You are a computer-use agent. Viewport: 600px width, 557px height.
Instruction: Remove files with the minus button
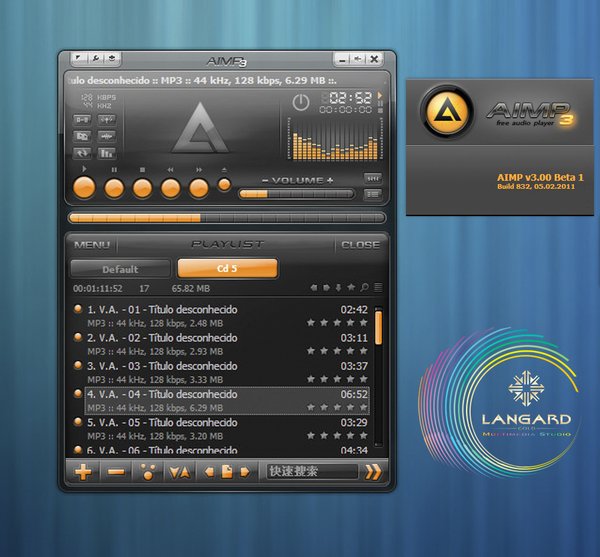[x=116, y=472]
